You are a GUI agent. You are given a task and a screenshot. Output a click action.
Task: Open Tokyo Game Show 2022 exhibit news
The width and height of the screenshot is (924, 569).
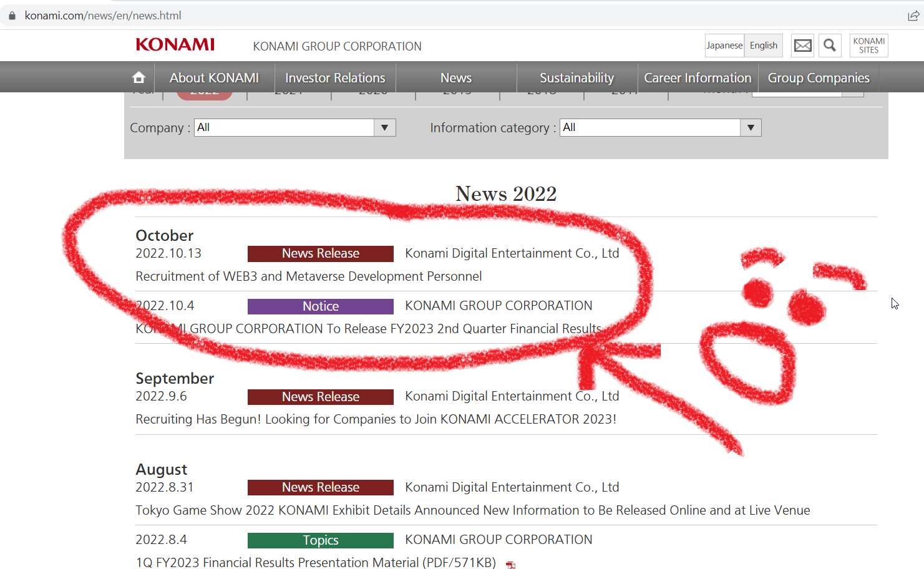pos(473,510)
